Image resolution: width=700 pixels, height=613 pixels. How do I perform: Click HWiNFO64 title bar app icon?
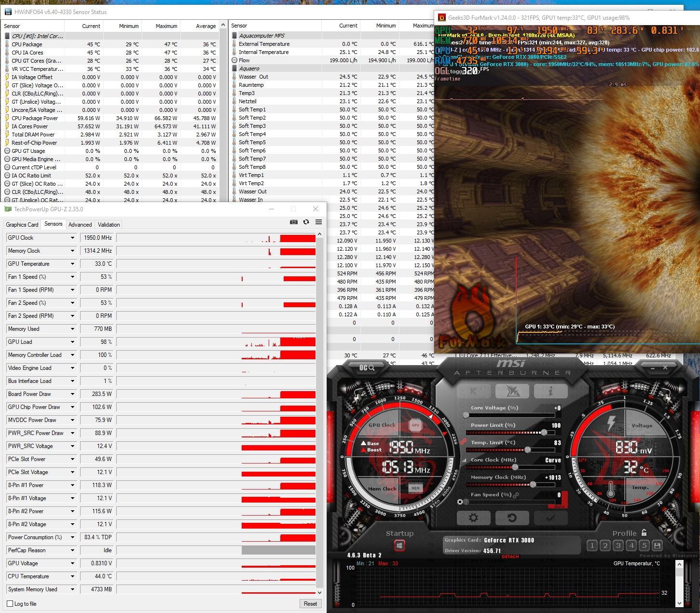pos(7,12)
